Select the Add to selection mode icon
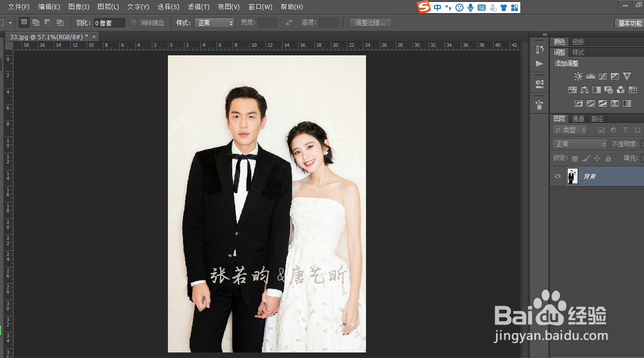644x358 pixels. (36, 23)
